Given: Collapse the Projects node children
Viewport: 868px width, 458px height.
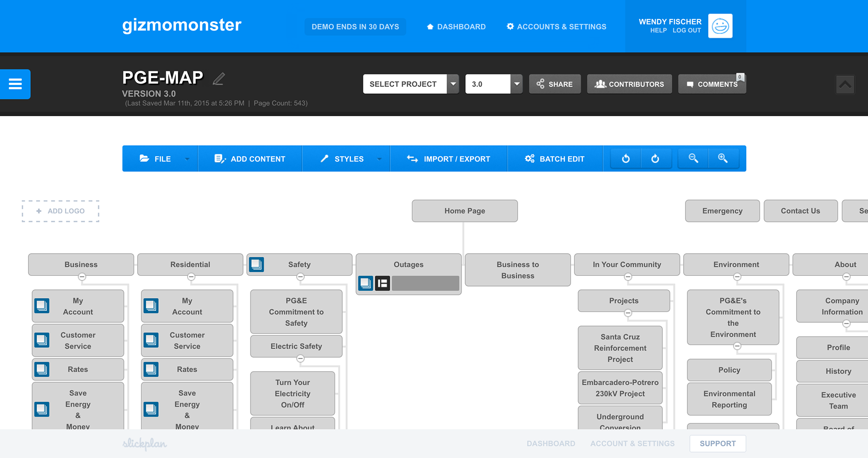Looking at the screenshot, I should pyautogui.click(x=628, y=313).
